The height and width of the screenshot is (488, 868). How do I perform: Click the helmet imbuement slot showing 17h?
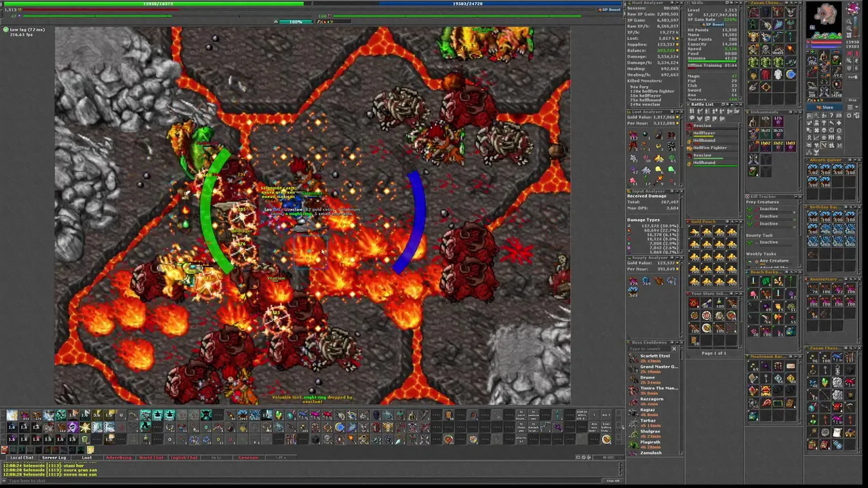point(766,121)
